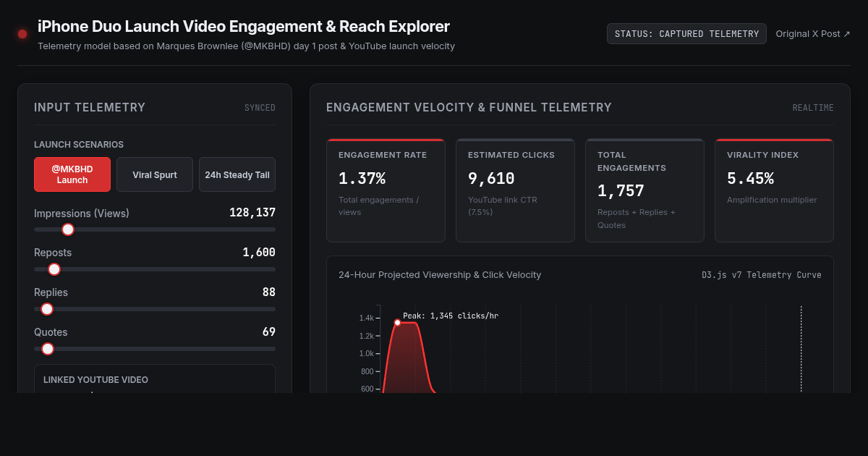Click the dotted vertical marker line on chart
This screenshot has width=868, height=456.
[801, 349]
